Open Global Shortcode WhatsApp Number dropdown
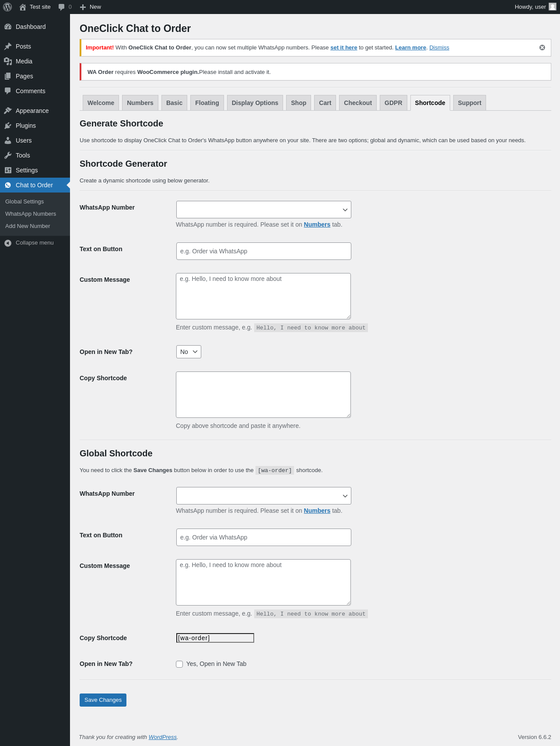The width and height of the screenshot is (560, 746). (x=264, y=496)
